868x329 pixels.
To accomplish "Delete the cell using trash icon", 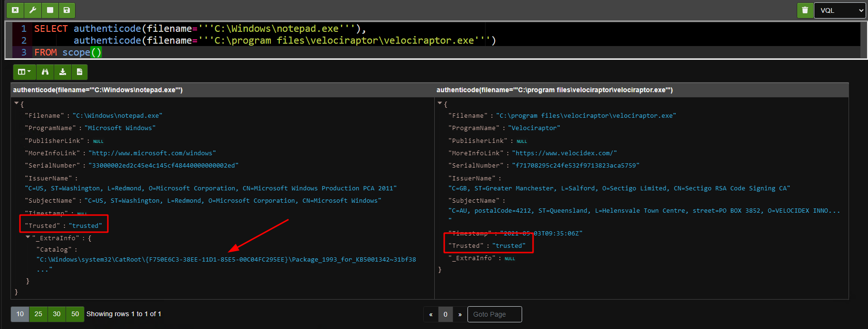I will pyautogui.click(x=805, y=10).
